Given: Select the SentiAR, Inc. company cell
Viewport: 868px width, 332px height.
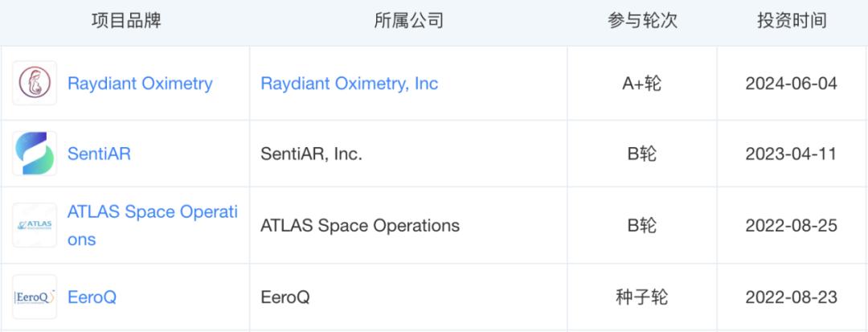Looking at the screenshot, I should (311, 154).
